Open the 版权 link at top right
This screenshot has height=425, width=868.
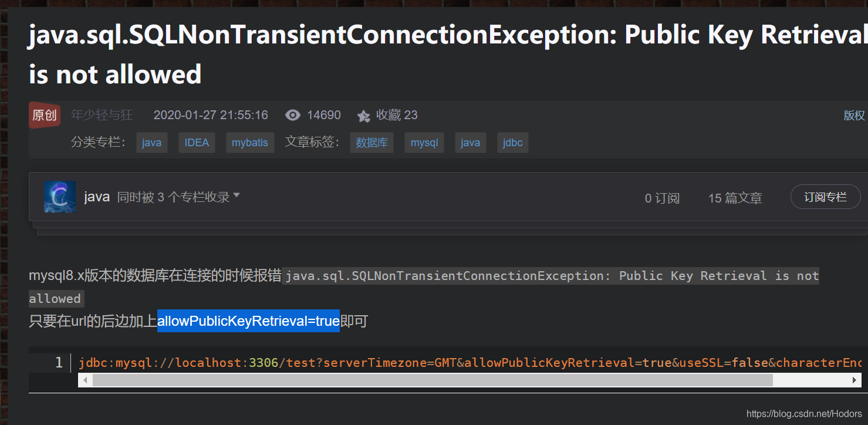[854, 115]
